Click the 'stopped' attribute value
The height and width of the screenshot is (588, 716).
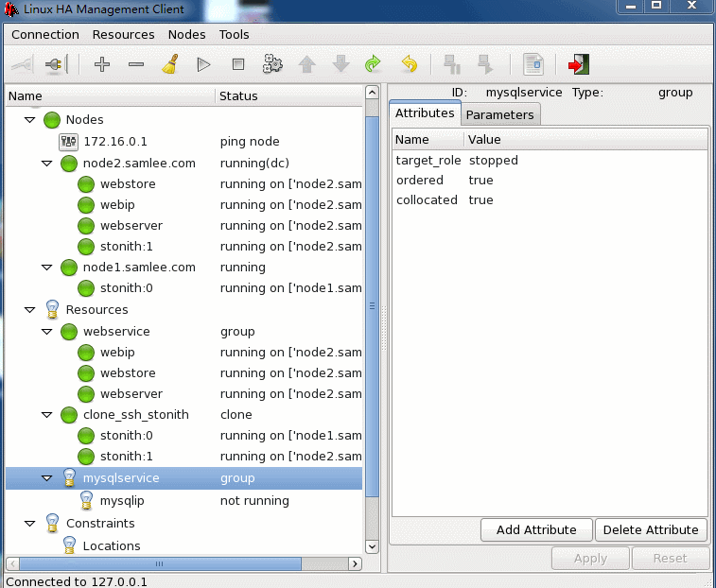click(493, 161)
